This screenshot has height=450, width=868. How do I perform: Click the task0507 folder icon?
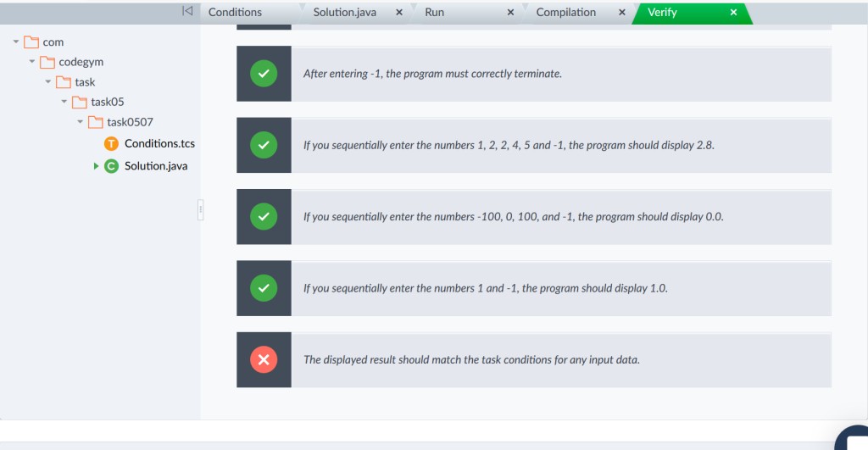[x=95, y=122]
